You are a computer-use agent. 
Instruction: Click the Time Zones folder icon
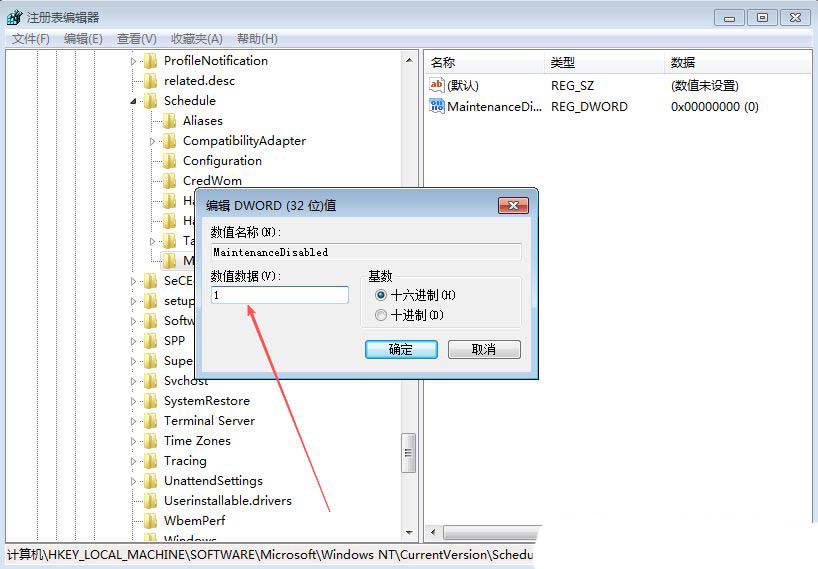150,441
